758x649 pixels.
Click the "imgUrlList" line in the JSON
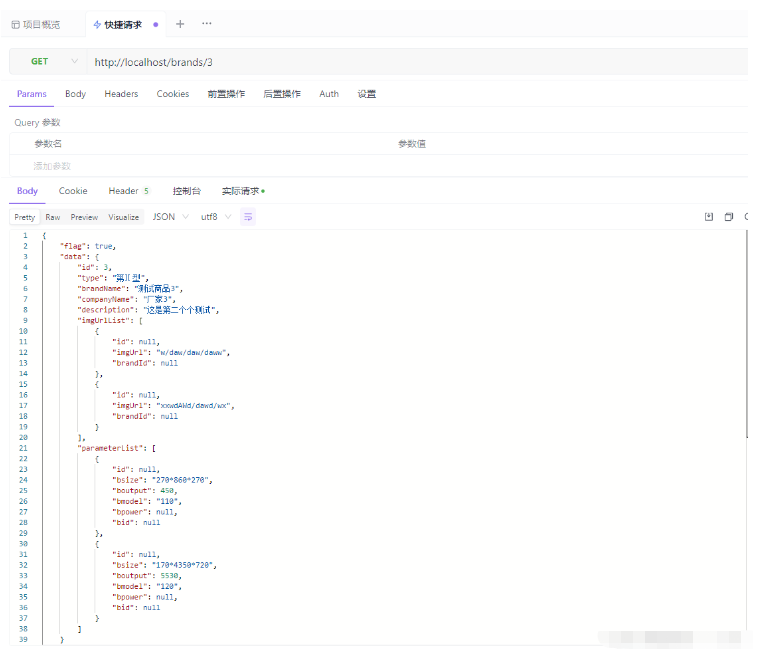110,321
